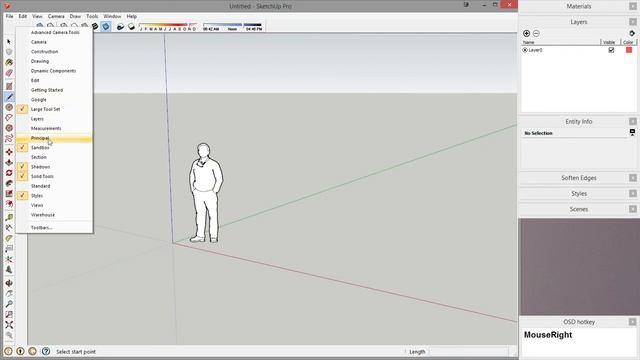Toggle Layer0 Visible checkbox
The image size is (640, 360).
tap(611, 50)
